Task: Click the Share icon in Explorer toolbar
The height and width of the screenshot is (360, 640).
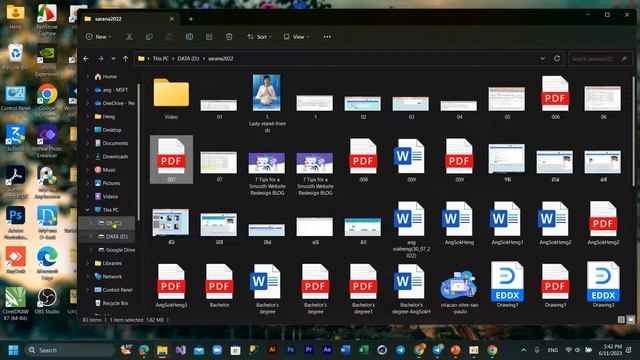Action: (x=209, y=37)
